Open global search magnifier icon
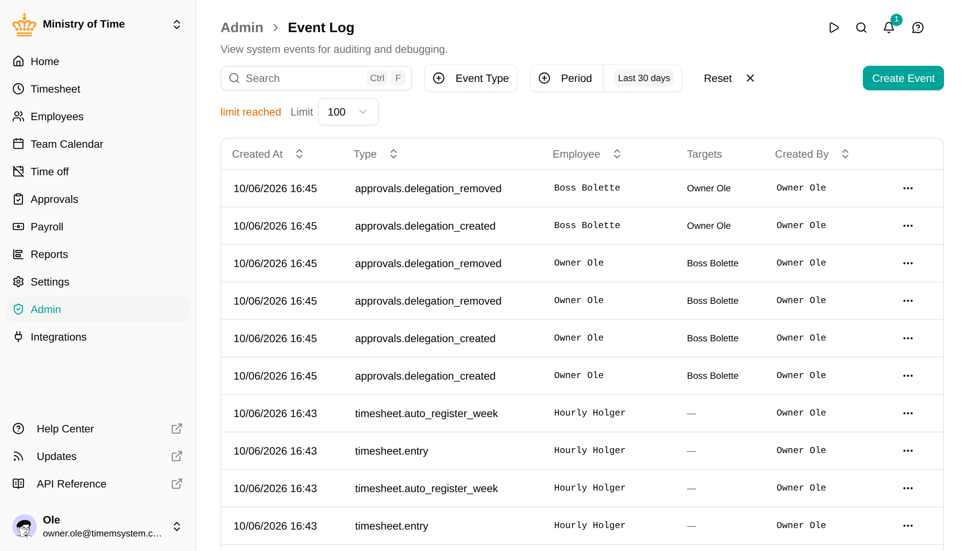The height and width of the screenshot is (551, 980). tap(861, 28)
